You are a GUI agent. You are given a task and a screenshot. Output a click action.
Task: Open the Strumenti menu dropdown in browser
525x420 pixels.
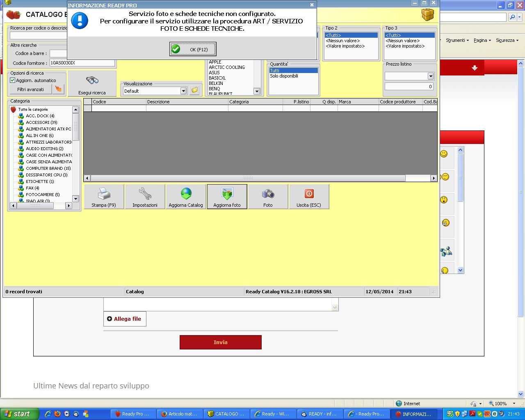coord(457,40)
